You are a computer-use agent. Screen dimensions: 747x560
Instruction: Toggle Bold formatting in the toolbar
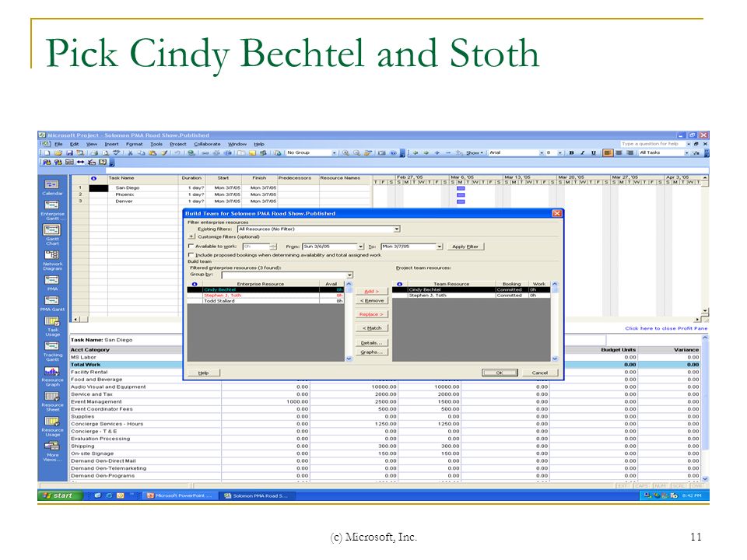[572, 153]
